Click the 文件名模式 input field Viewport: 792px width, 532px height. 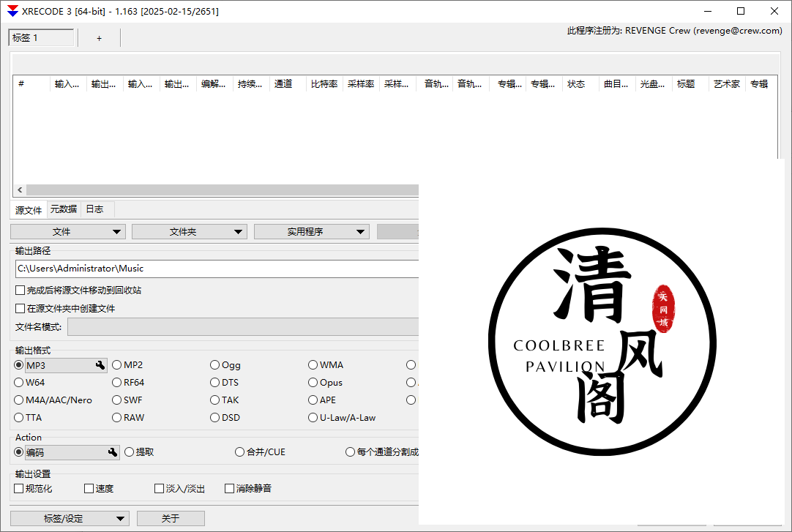coord(243,326)
